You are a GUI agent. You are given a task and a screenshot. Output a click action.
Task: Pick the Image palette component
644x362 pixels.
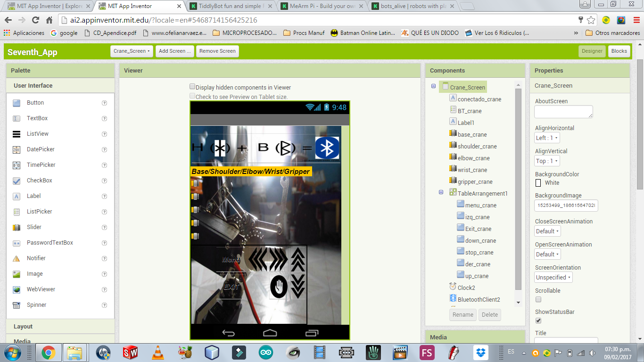[x=35, y=274]
